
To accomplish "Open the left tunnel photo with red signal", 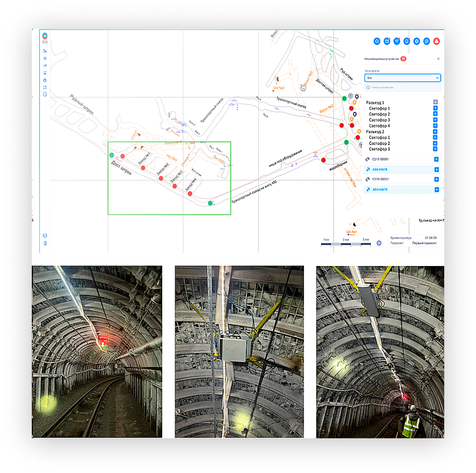I will coord(97,351).
